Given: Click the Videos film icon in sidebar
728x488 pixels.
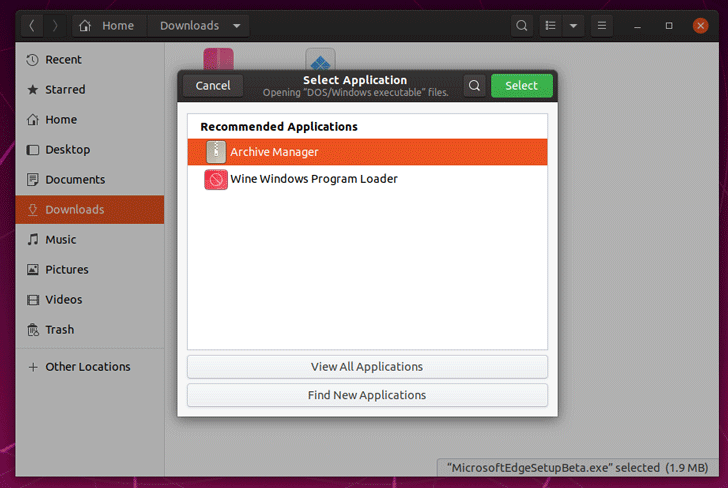Looking at the screenshot, I should point(32,300).
